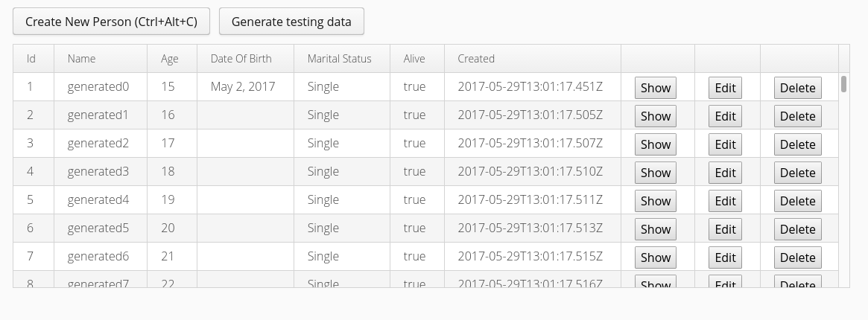This screenshot has height=320, width=868.
Task: Sort by the Age column header
Action: click(x=169, y=59)
